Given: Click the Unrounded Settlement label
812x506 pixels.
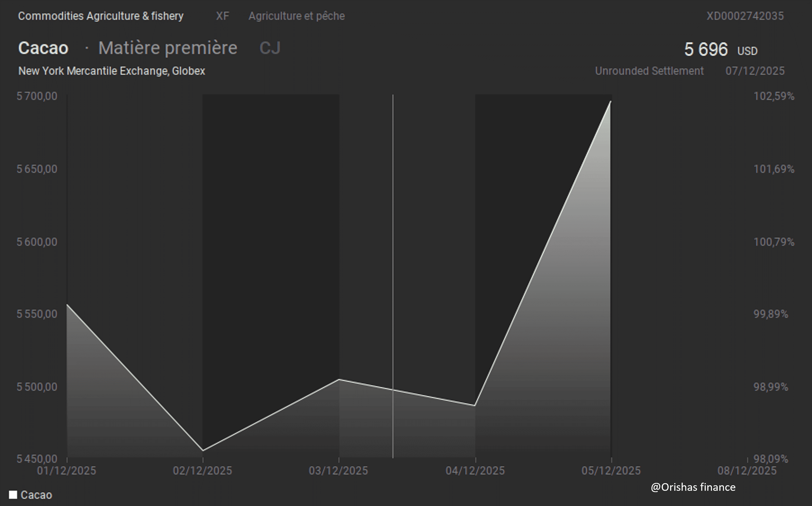Looking at the screenshot, I should pos(649,71).
